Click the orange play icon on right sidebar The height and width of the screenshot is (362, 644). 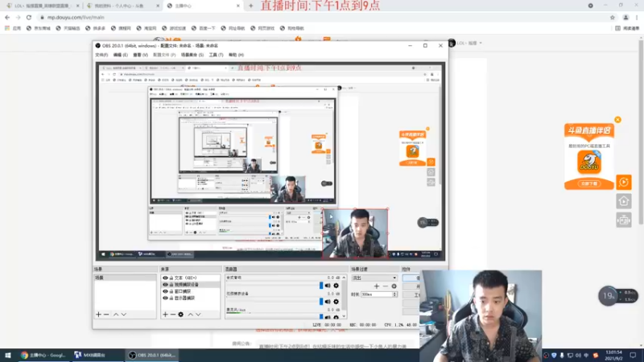tap(623, 183)
